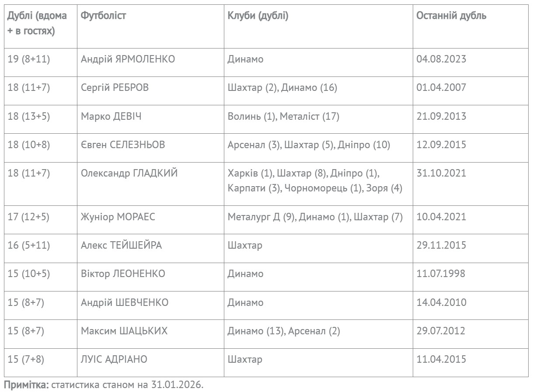The height and width of the screenshot is (392, 533).
Task: Select the date 31.10.2021
Action: coord(441,173)
